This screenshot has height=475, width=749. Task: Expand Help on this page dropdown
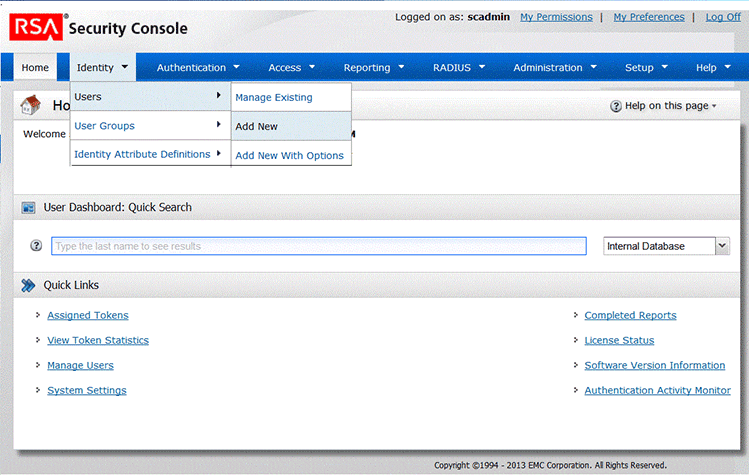[714, 106]
